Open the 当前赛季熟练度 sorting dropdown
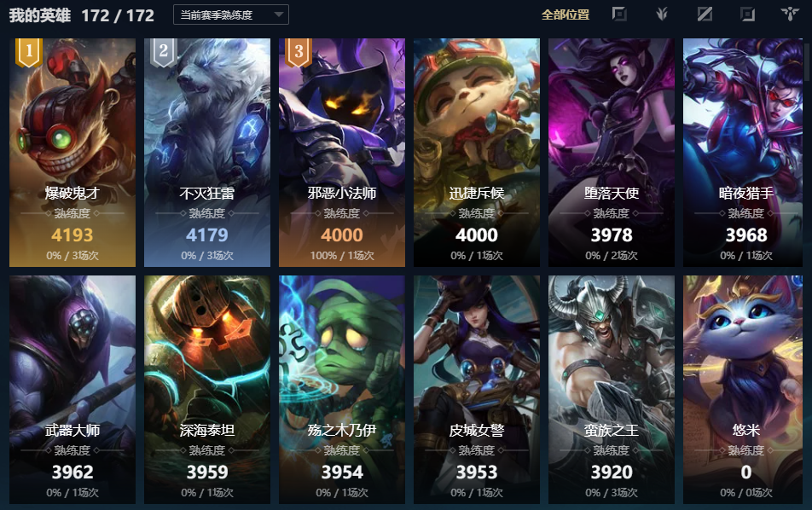Screen dimensions: 812x510 pyautogui.click(x=231, y=15)
